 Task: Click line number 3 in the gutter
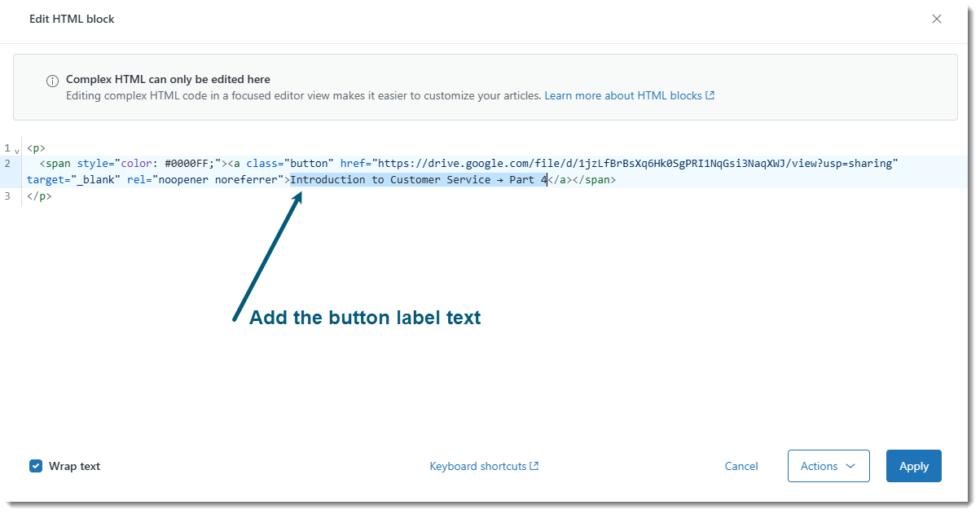(7, 196)
